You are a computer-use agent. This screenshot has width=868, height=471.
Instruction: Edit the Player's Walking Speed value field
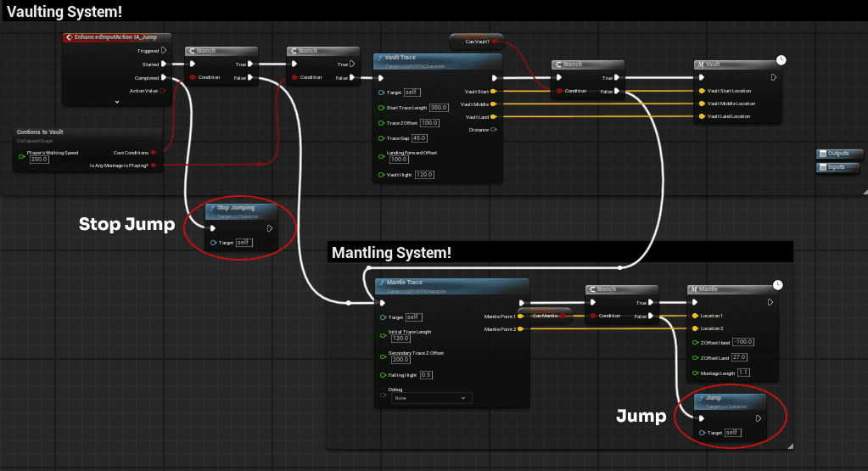(x=39, y=159)
